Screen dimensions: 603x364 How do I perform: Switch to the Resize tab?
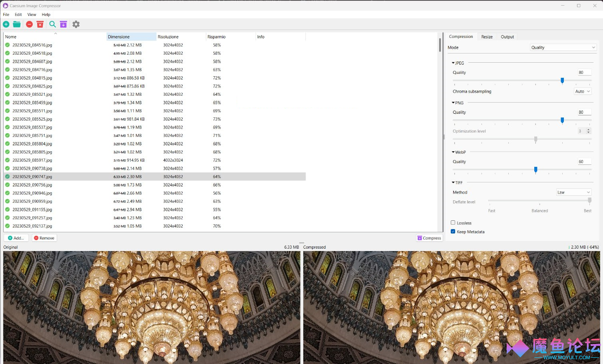point(487,37)
